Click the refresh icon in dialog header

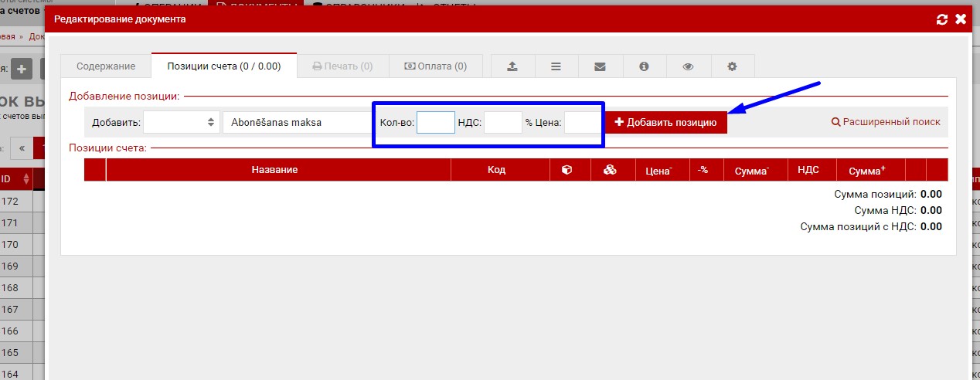pyautogui.click(x=941, y=19)
